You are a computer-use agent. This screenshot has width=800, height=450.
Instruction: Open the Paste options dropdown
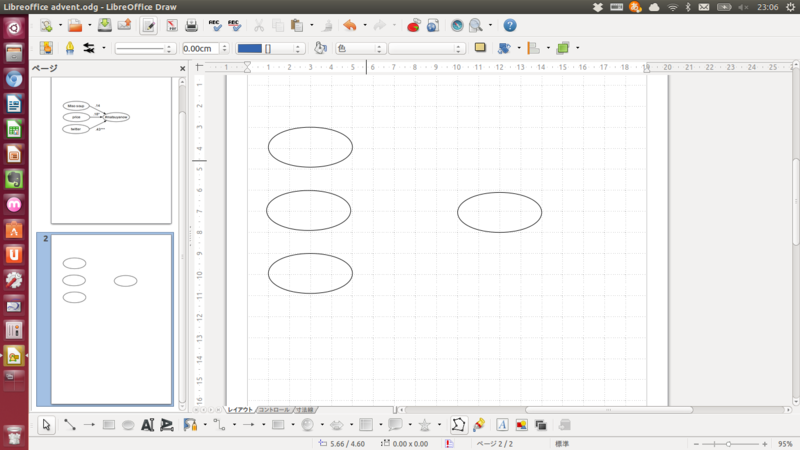[x=312, y=25]
